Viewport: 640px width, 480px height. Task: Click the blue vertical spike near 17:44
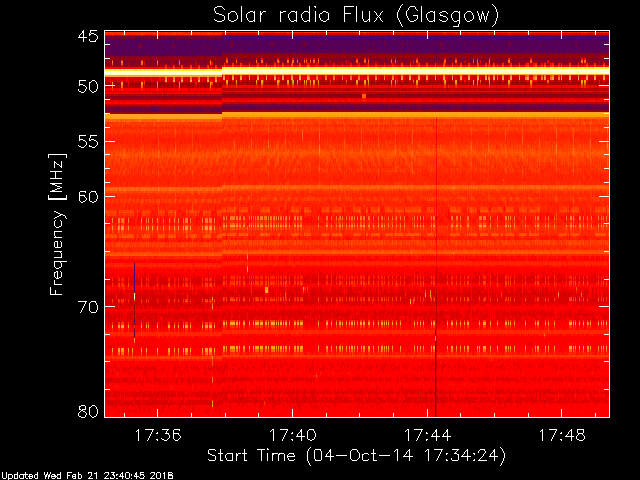coord(436,373)
